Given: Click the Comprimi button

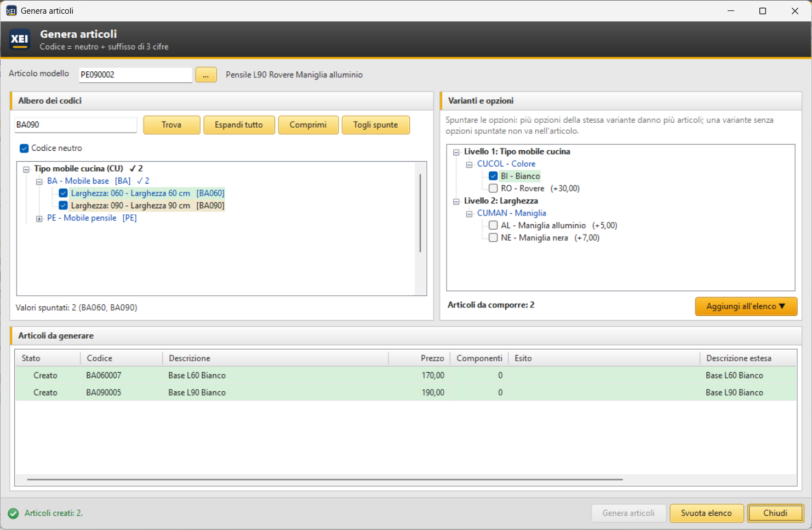Looking at the screenshot, I should click(308, 125).
